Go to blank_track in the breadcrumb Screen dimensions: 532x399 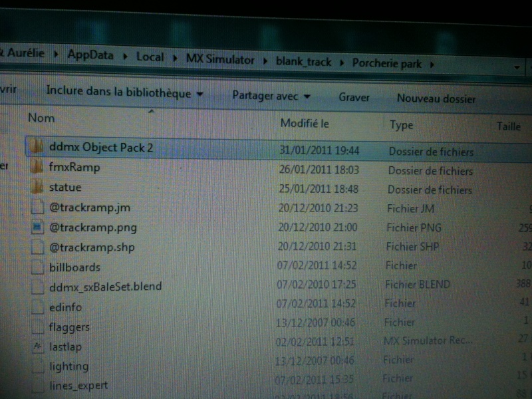304,61
